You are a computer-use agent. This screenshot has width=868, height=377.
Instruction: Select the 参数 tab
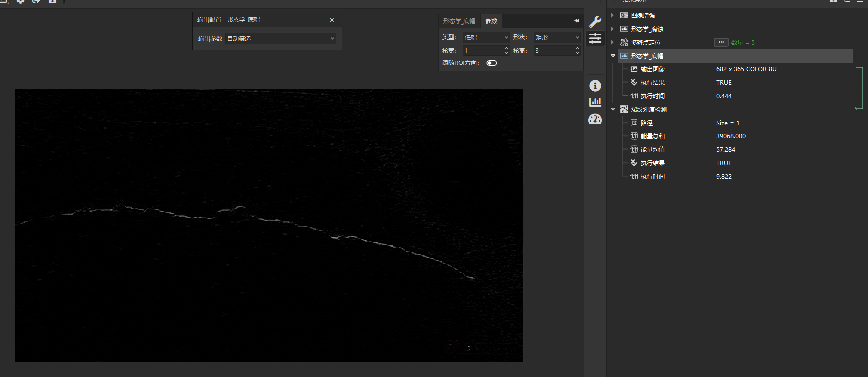pyautogui.click(x=491, y=21)
